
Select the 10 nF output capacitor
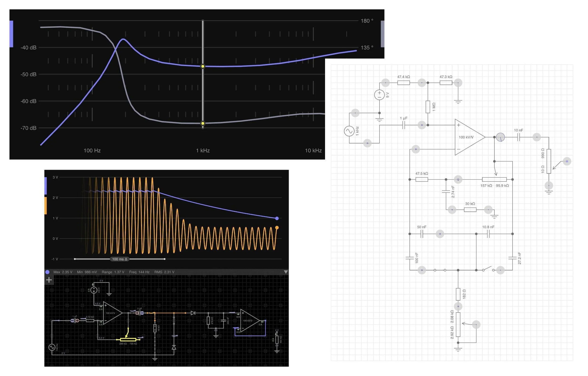coord(518,137)
